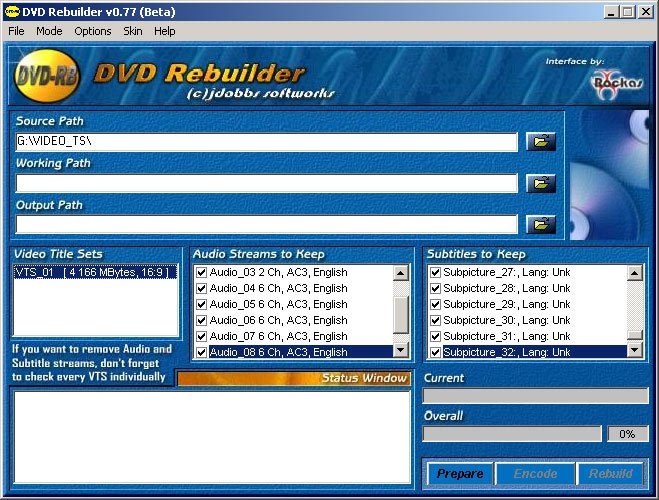Screen dimensions: 659x500
Task: Click the Current progress bar
Action: pos(535,396)
